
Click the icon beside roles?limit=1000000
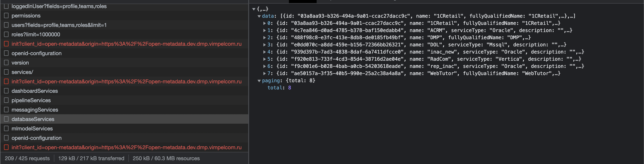coord(6,34)
